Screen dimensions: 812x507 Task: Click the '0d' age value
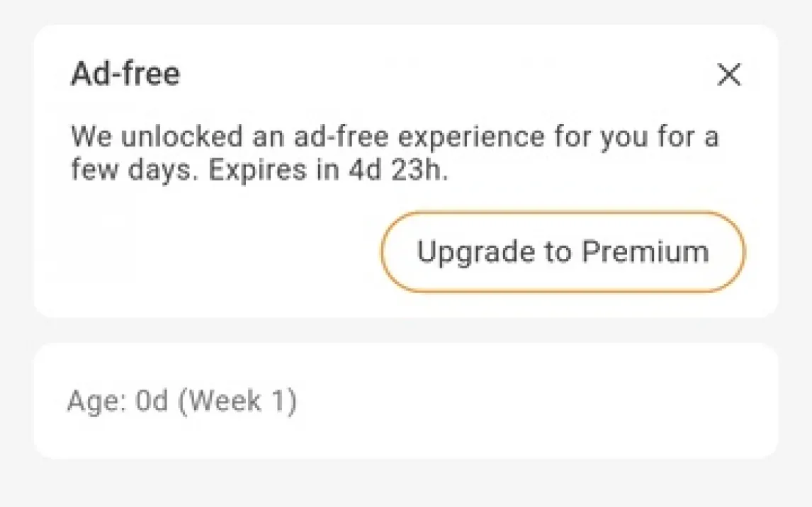(152, 401)
